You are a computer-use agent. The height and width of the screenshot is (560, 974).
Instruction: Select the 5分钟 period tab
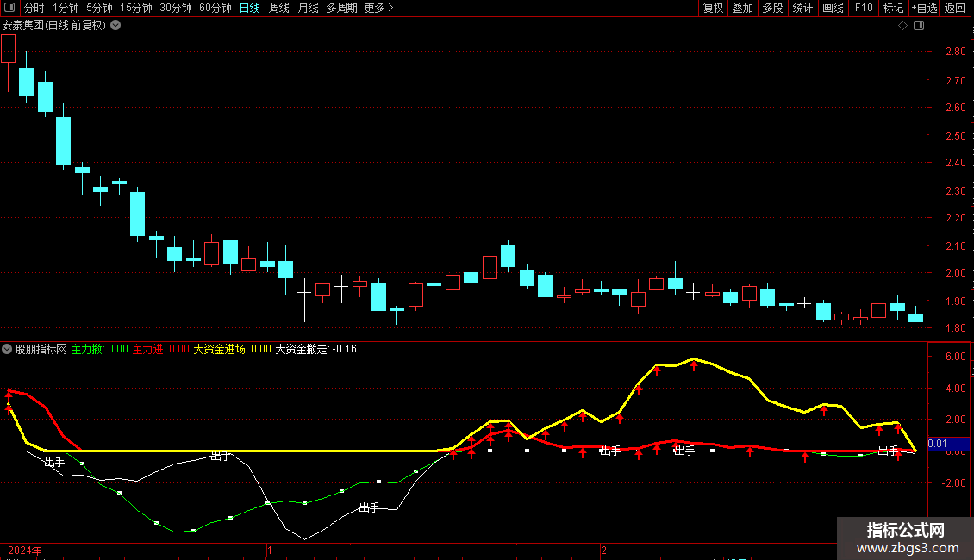coord(99,8)
